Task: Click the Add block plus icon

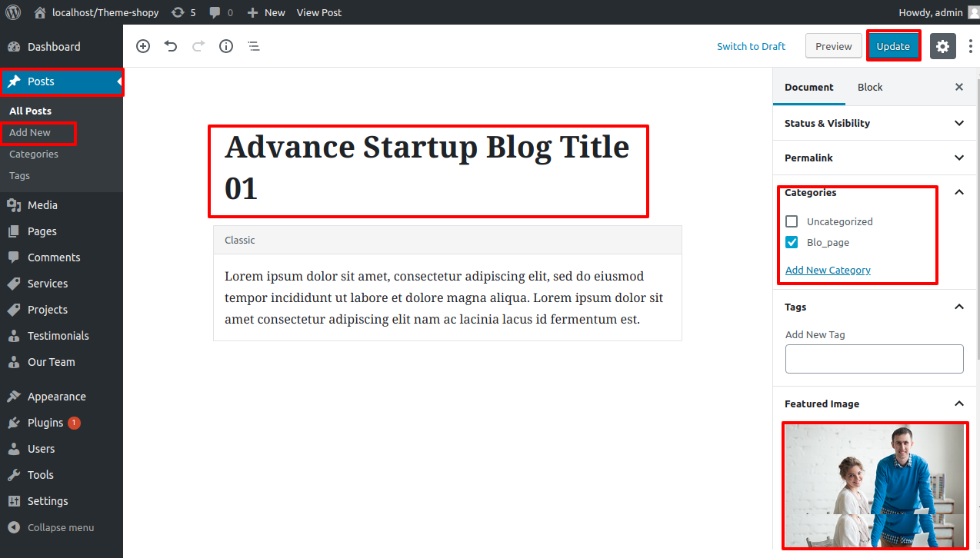Action: 143,46
